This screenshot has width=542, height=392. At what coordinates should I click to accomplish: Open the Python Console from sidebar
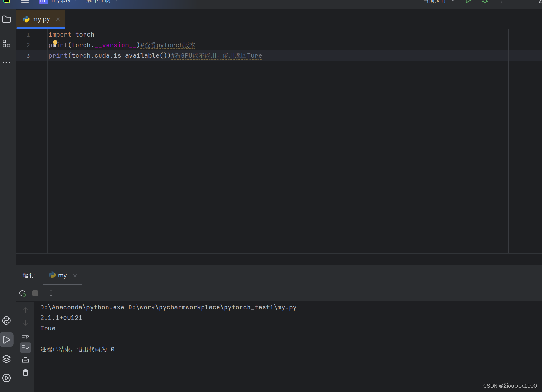coord(6,321)
